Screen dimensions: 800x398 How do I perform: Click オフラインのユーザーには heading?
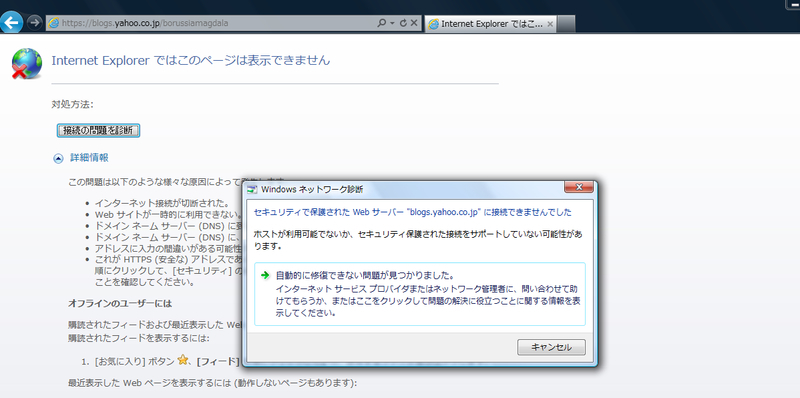(x=120, y=304)
